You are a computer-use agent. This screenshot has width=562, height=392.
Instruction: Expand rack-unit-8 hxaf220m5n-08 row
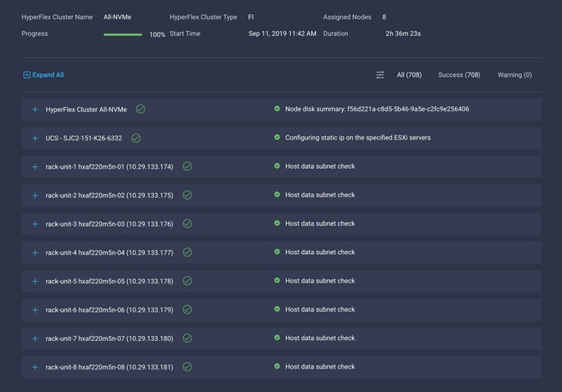[35, 367]
